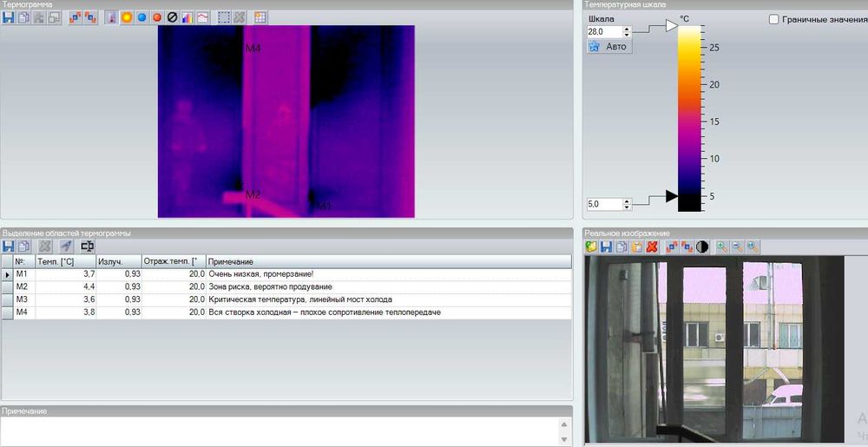The height and width of the screenshot is (447, 868).
Task: Click the Излуч. column header
Action: point(118,261)
